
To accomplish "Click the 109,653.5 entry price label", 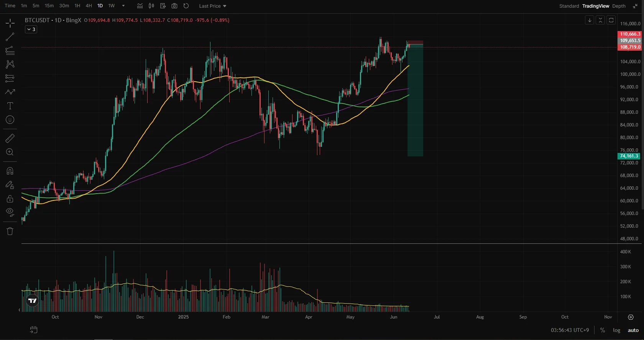I will tap(630, 41).
